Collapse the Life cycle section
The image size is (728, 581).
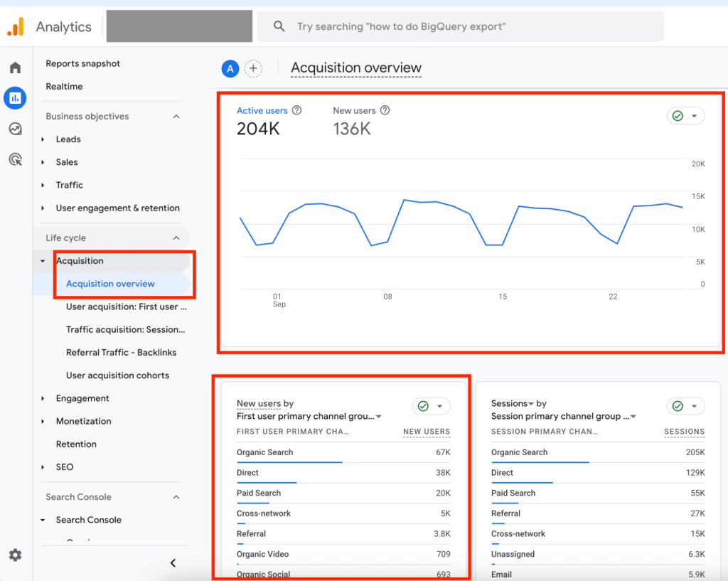[x=176, y=238]
